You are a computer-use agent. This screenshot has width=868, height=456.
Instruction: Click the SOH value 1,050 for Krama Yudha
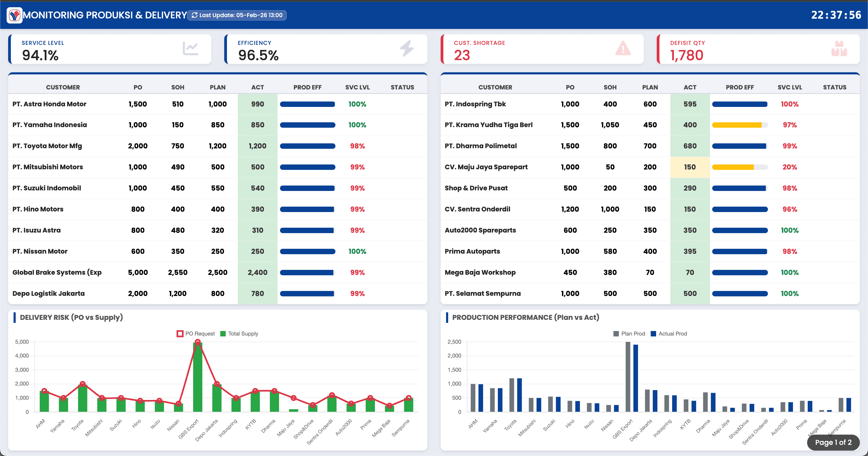coord(610,125)
